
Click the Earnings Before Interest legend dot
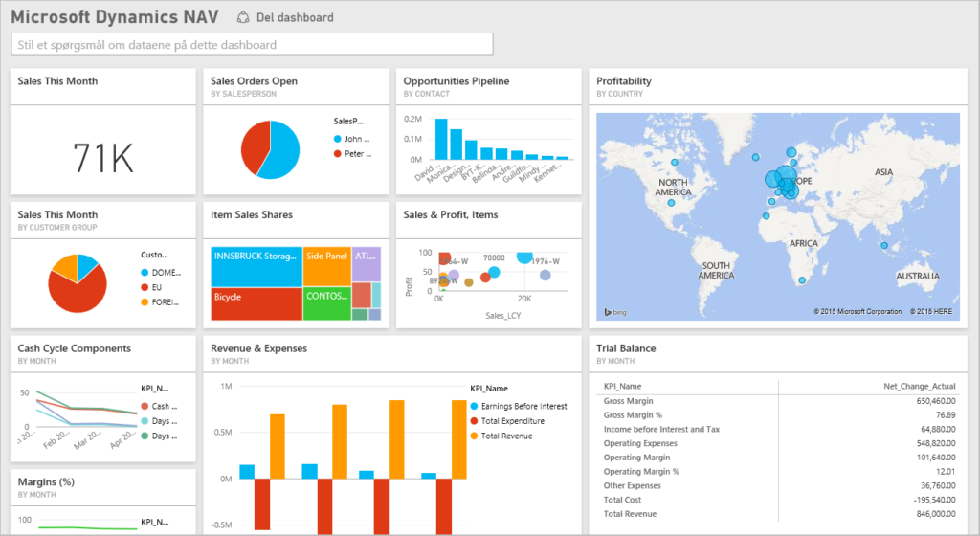coord(474,406)
